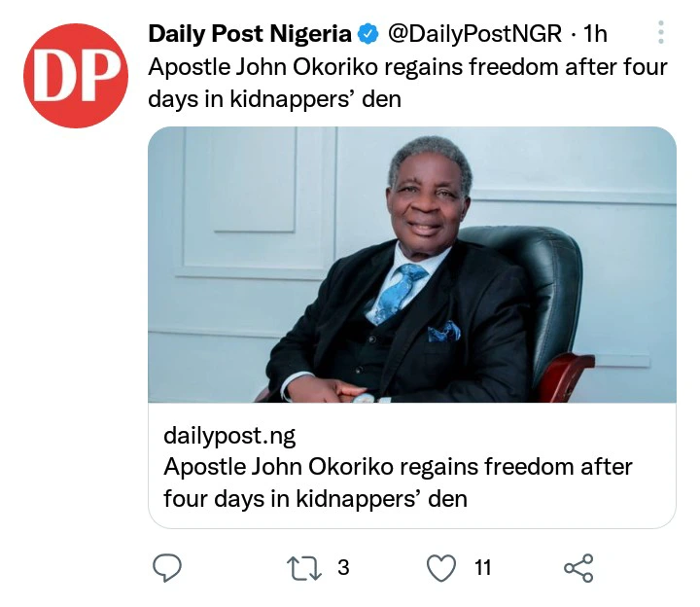Click the Daily Post Nigeria display name
Screen dimensions: 700x607
pyautogui.click(x=249, y=35)
